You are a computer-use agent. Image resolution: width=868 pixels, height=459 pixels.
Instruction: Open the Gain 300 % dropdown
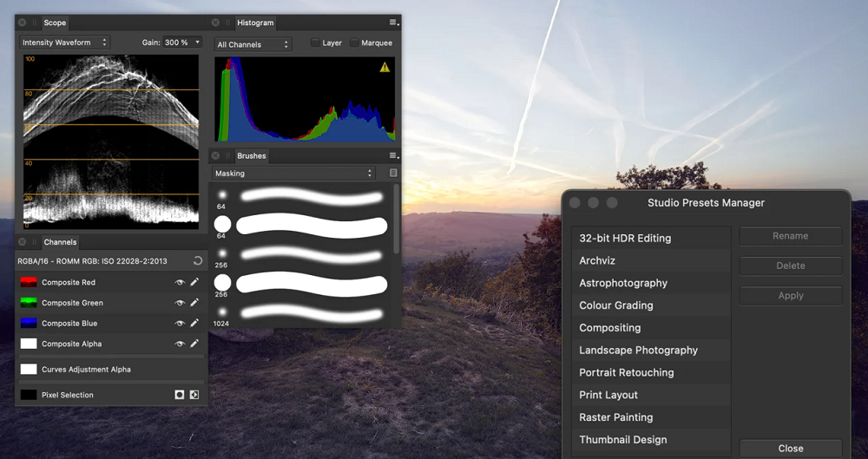pos(198,42)
